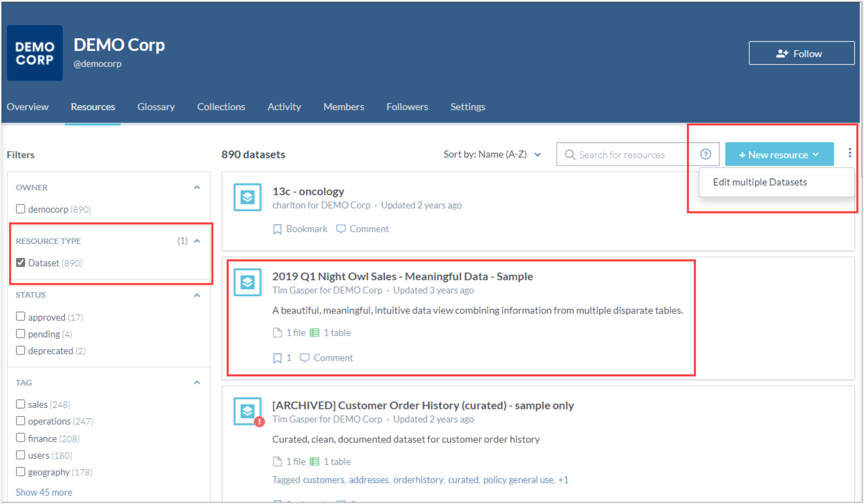Click the orderhistory tag link

point(418,480)
